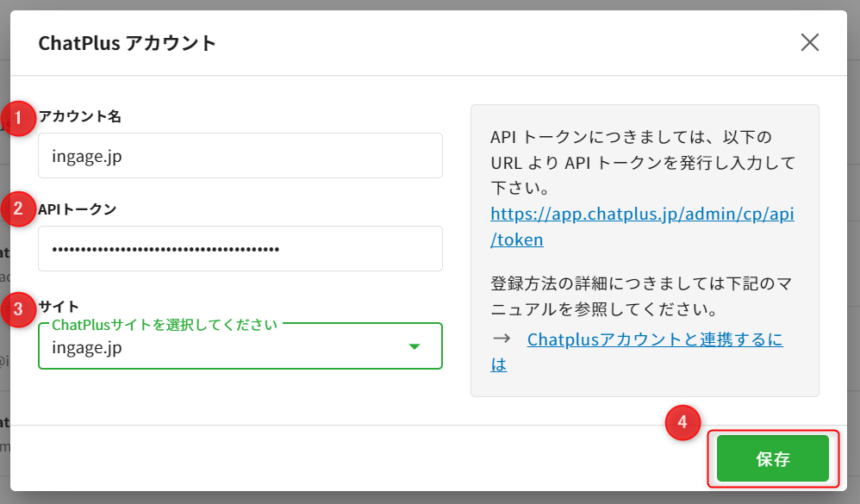860x504 pixels.
Task: Click into the masked APIトークン field
Action: point(240,249)
